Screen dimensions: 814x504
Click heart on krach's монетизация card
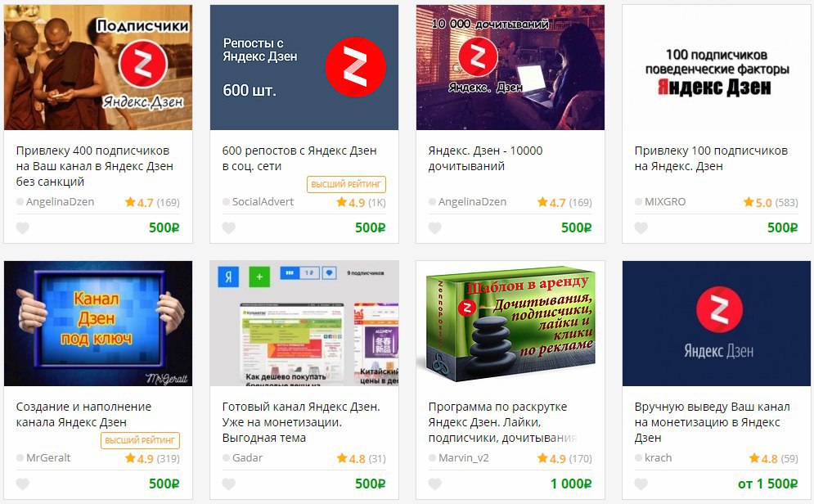click(x=641, y=484)
